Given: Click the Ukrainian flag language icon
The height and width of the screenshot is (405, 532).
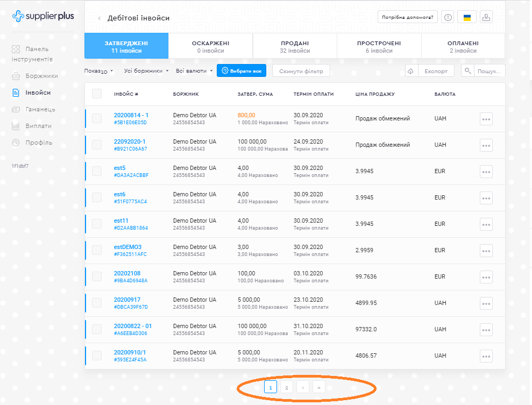Looking at the screenshot, I should click(467, 17).
